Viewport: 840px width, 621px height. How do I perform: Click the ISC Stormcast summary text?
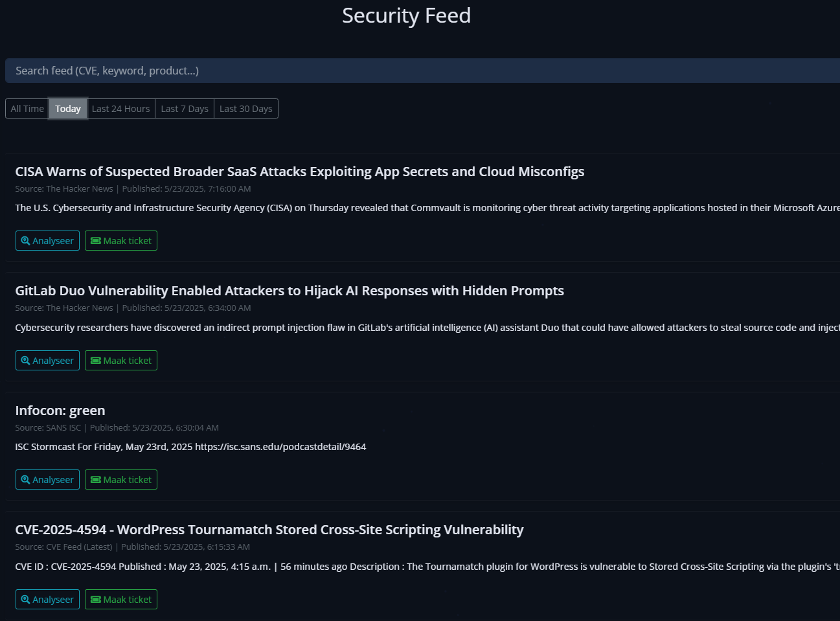coord(190,447)
